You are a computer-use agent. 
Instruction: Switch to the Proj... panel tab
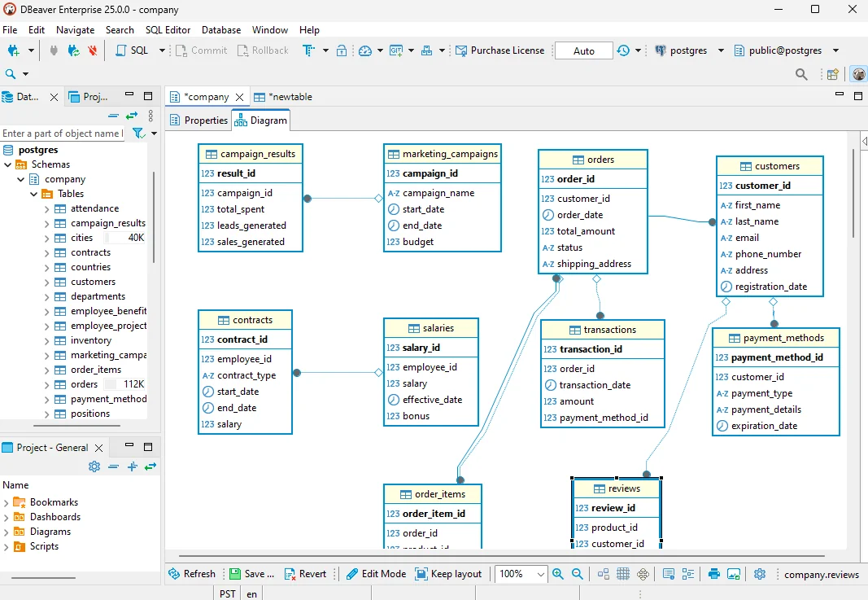89,97
